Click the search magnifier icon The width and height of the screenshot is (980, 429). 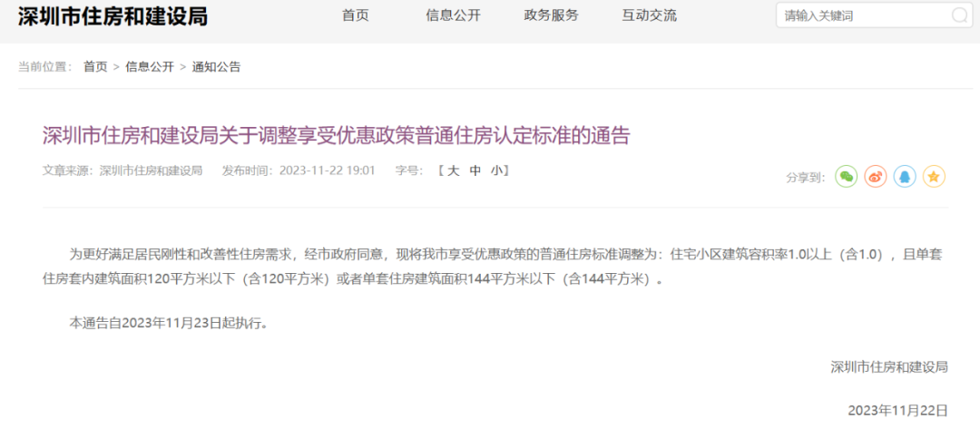click(x=959, y=15)
